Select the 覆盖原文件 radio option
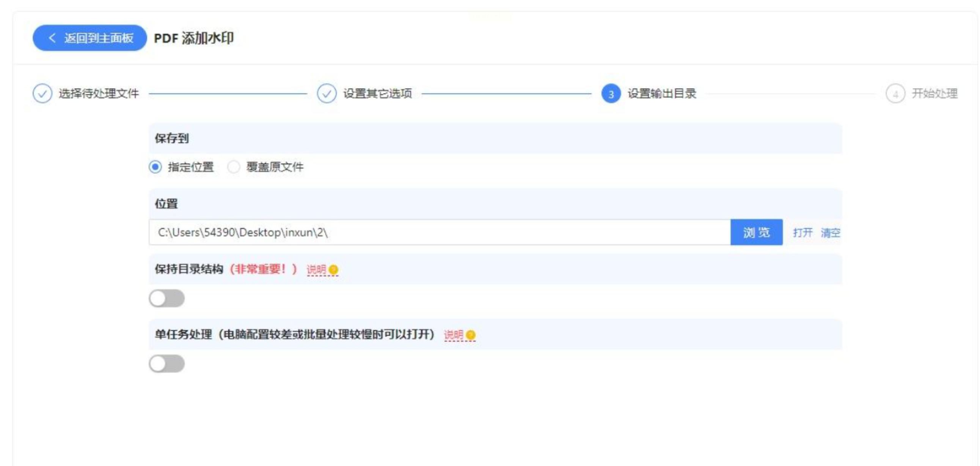Screen dimensions: 980x466 point(234,167)
